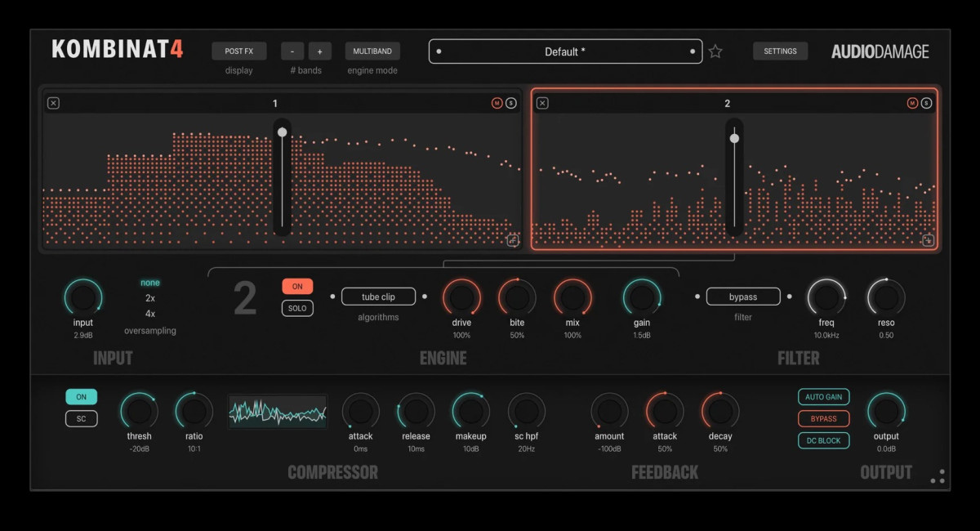
Task: Click the POST FX display button
Action: pos(239,51)
